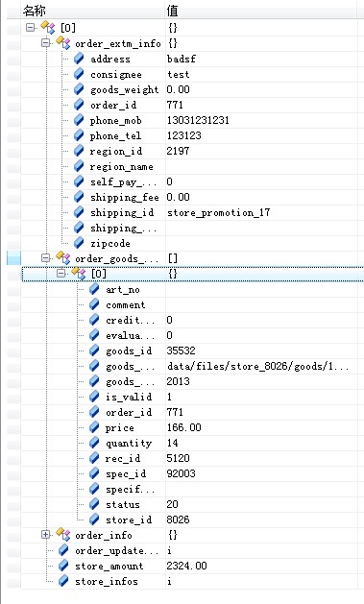The height and width of the screenshot is (604, 364).
Task: Click the store_amount property icon
Action: 63,566
